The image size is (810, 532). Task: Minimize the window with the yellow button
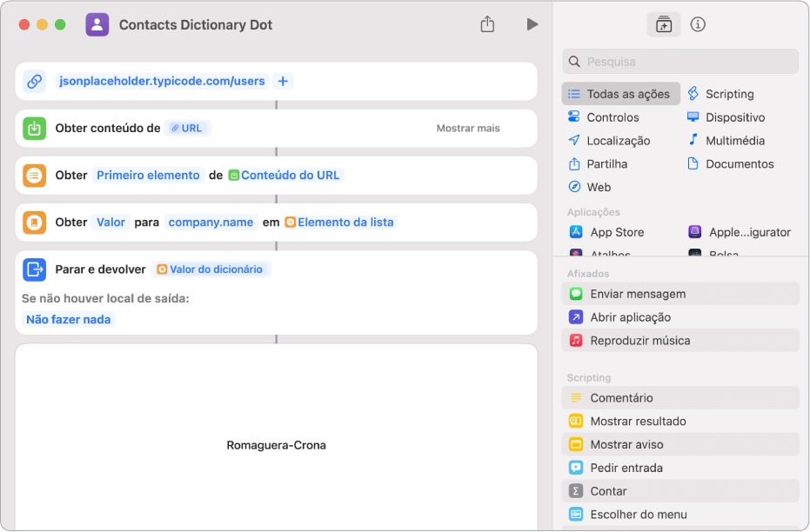tap(43, 24)
